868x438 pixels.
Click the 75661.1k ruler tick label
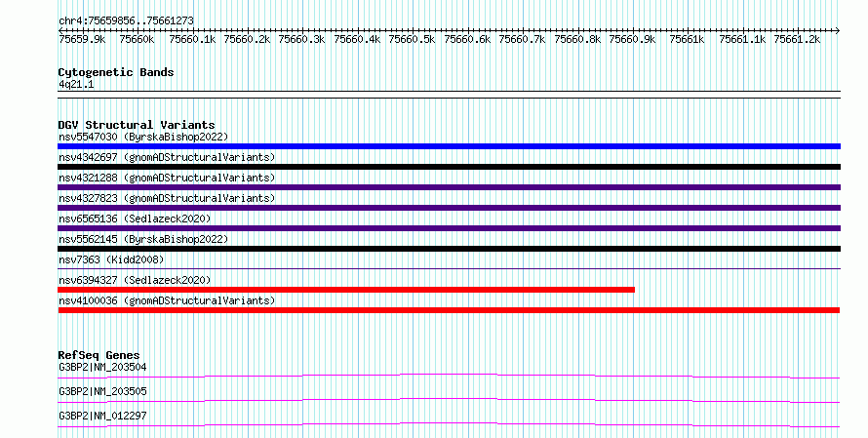(742, 39)
